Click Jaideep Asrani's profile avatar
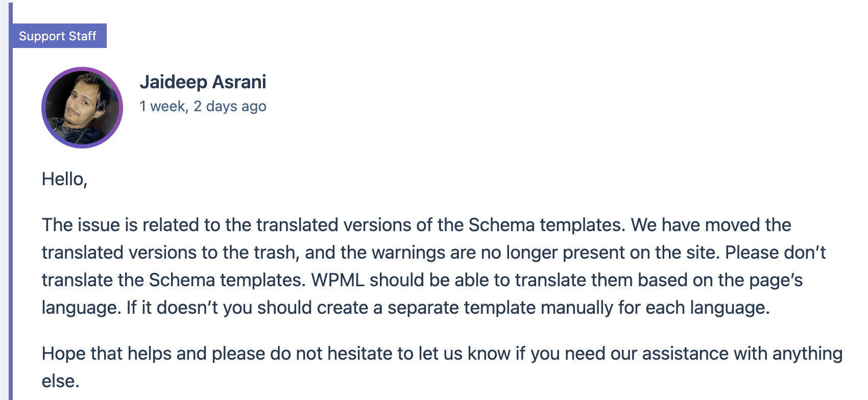The height and width of the screenshot is (400, 868). [x=82, y=108]
